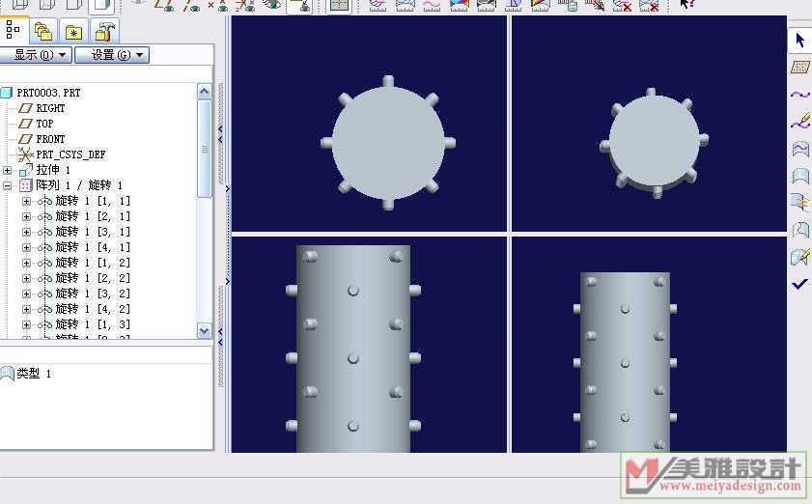Open the favorites folder tab with star

click(x=73, y=31)
